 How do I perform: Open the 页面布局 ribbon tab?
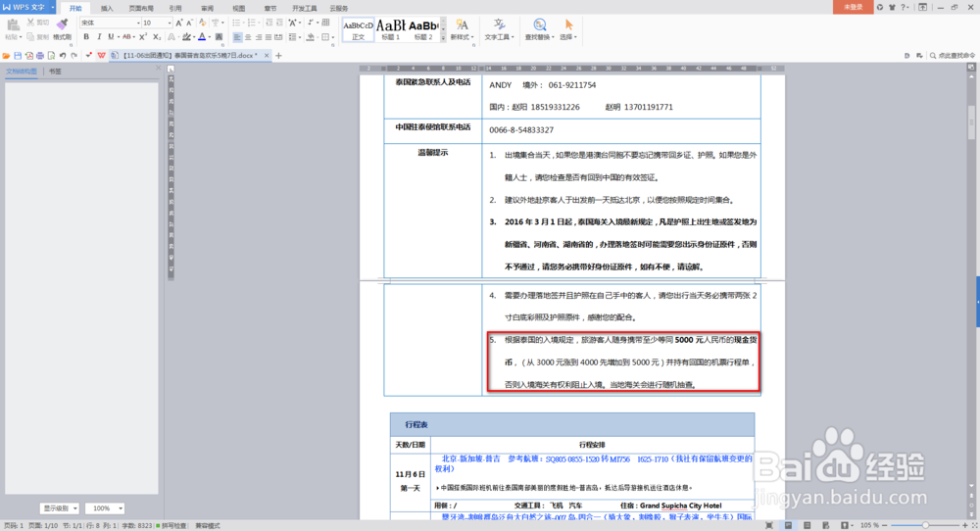tap(141, 8)
